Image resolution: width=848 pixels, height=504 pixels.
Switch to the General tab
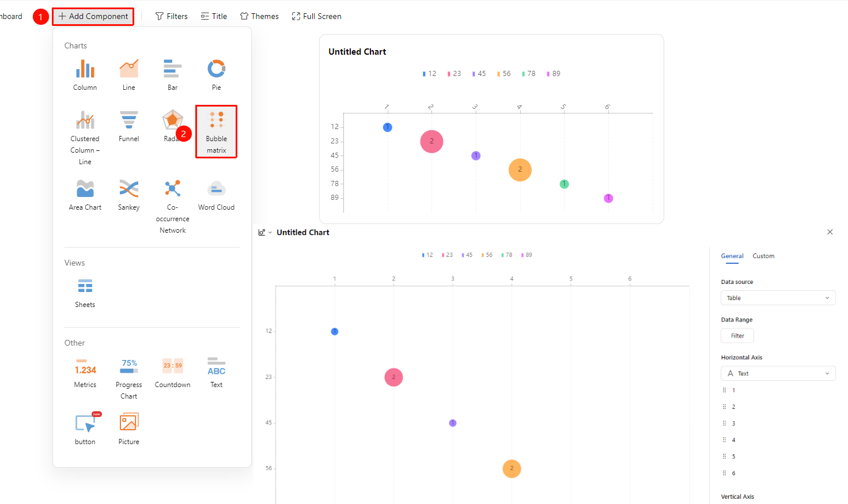pyautogui.click(x=732, y=256)
